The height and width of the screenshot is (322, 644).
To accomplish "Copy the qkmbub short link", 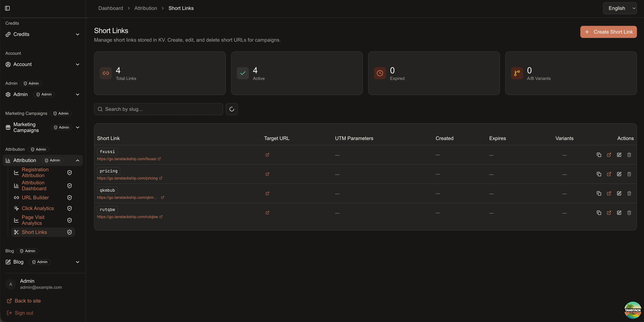I will click(599, 193).
